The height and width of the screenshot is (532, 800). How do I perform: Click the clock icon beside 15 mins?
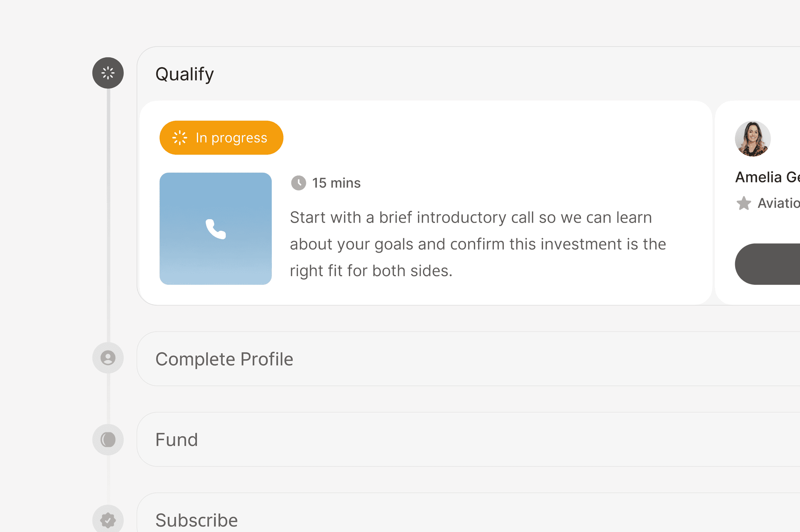(x=298, y=183)
